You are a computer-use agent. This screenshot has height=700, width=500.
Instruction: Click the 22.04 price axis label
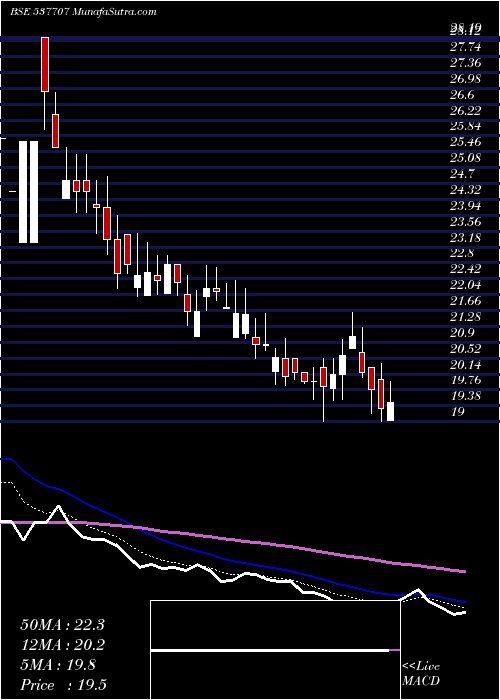[466, 285]
